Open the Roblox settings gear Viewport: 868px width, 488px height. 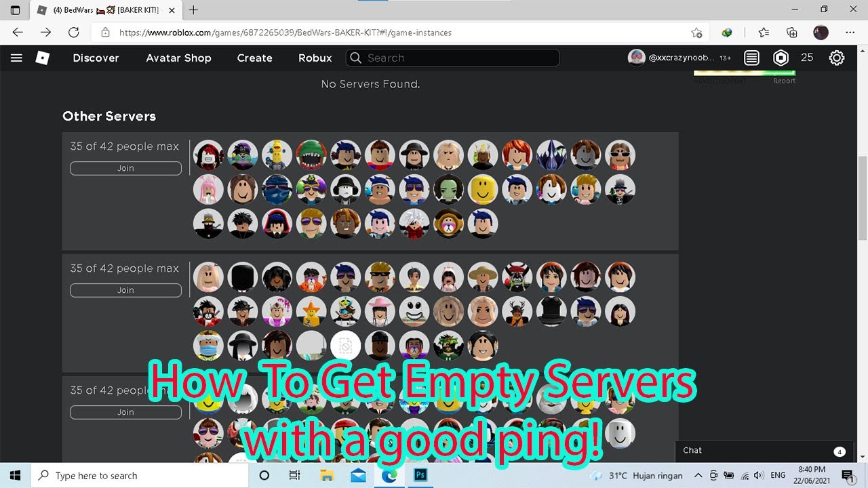pyautogui.click(x=837, y=58)
